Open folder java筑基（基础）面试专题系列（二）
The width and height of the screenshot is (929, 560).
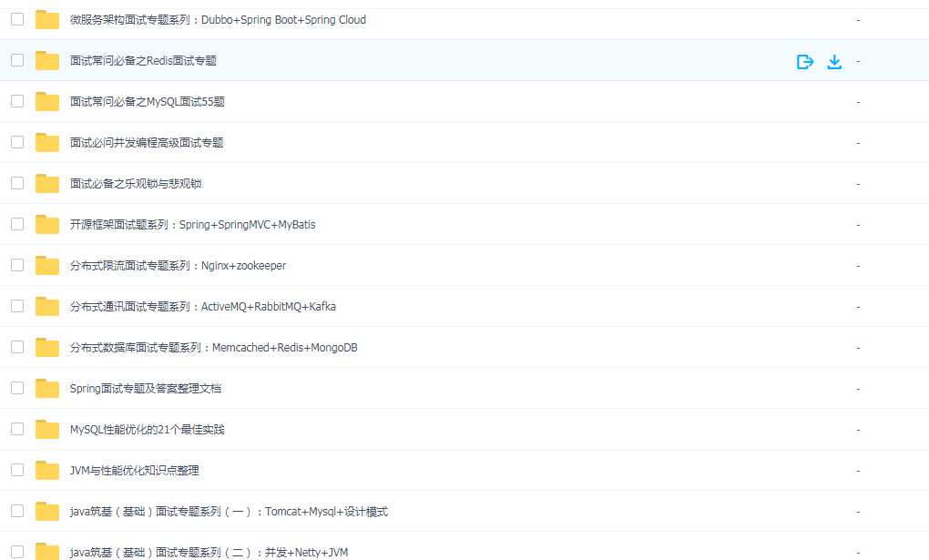click(x=209, y=553)
